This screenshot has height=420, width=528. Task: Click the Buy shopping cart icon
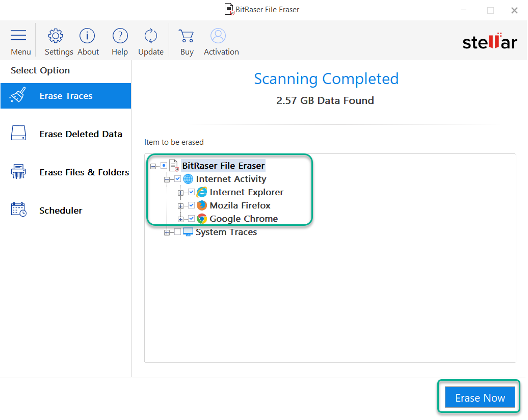click(x=186, y=36)
